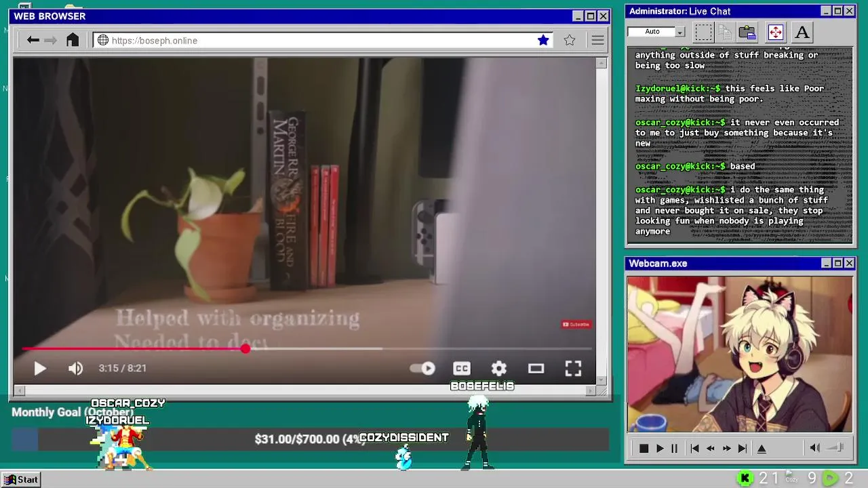Click the 'https://boseph.online' URL text
868x488 pixels.
[x=155, y=41]
